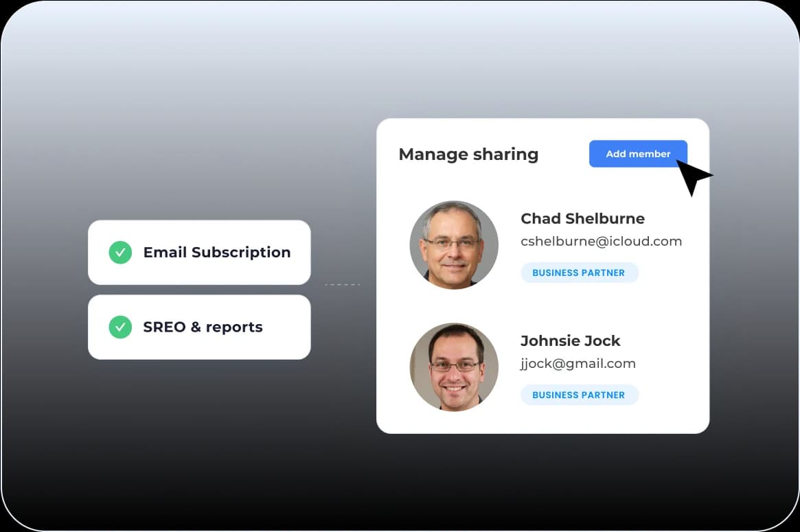Image resolution: width=800 pixels, height=532 pixels.
Task: Open Chad Shelburne's profile photo
Action: click(454, 244)
